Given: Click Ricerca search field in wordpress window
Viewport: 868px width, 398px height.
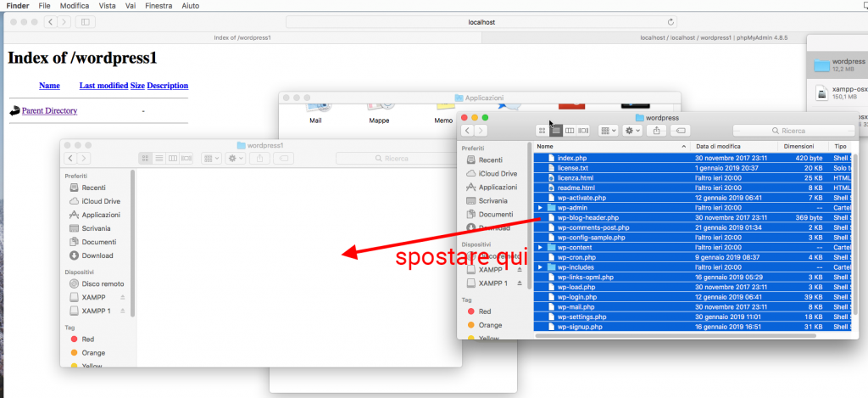Looking at the screenshot, I should point(793,131).
